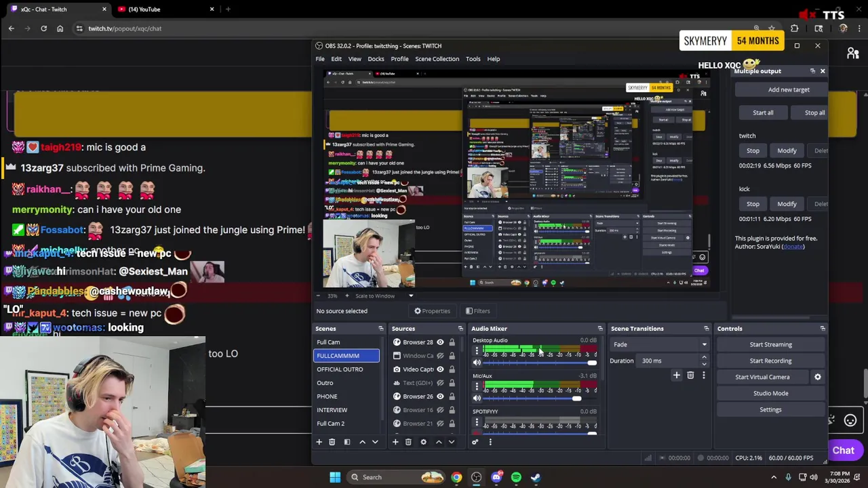This screenshot has width=868, height=488.
Task: Open the Scene Collection menu
Action: tap(437, 59)
